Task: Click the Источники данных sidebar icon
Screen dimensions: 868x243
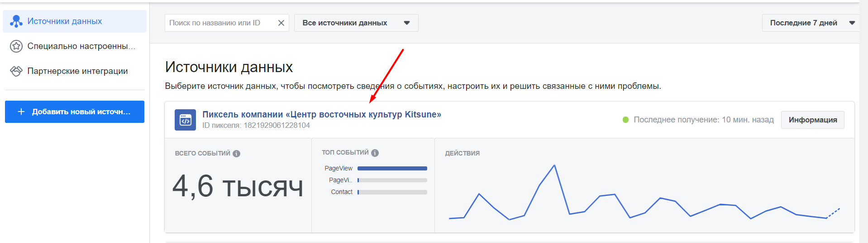Action: tap(16, 21)
